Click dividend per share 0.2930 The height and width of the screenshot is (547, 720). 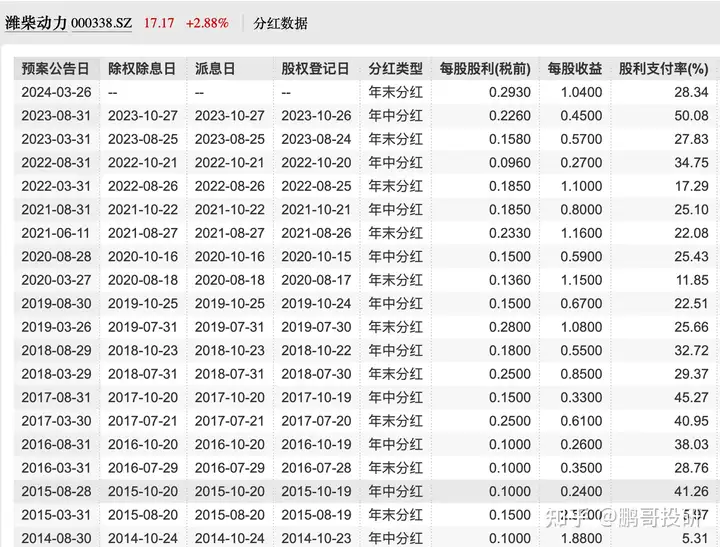pos(510,92)
